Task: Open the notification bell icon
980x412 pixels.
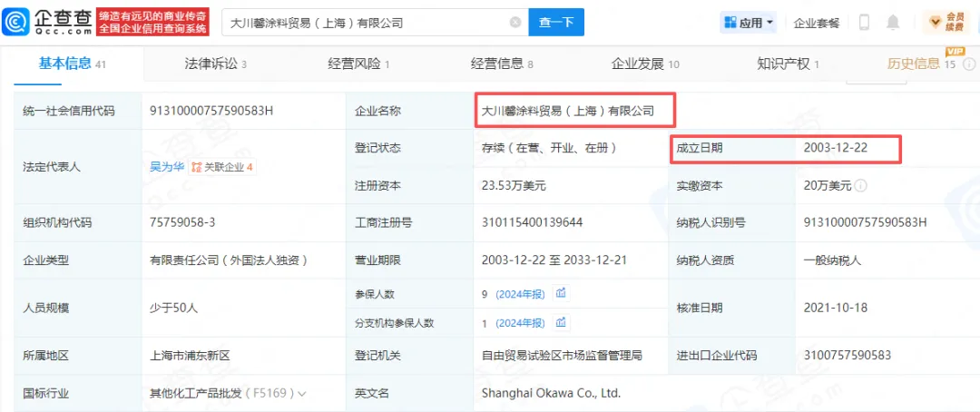Action: (893, 23)
